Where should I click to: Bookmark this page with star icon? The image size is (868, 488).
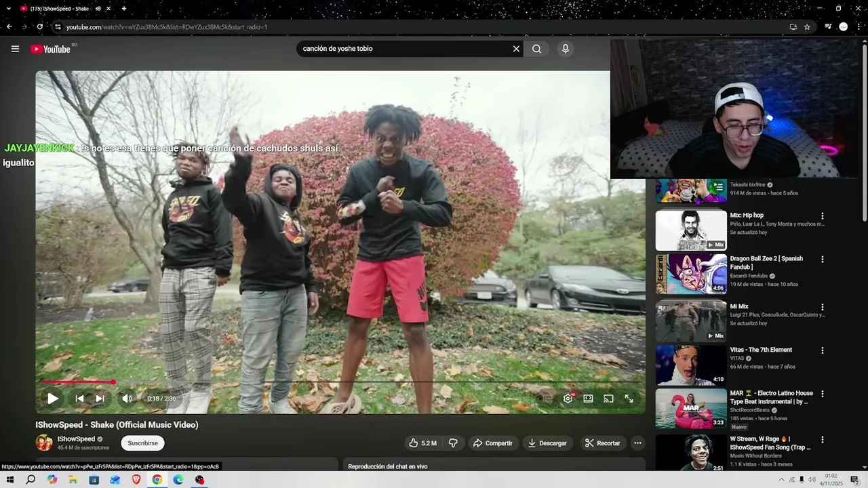point(807,27)
